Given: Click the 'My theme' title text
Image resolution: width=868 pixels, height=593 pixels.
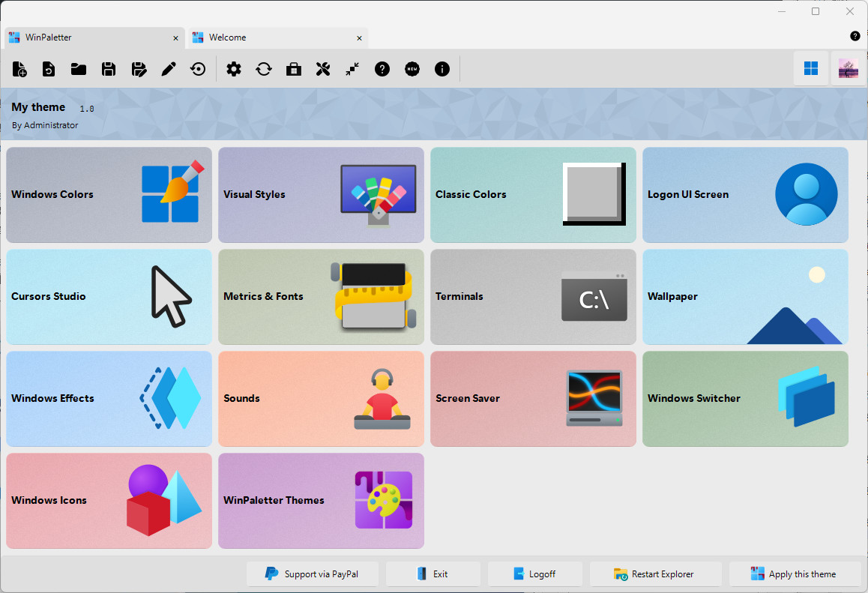Looking at the screenshot, I should point(38,107).
